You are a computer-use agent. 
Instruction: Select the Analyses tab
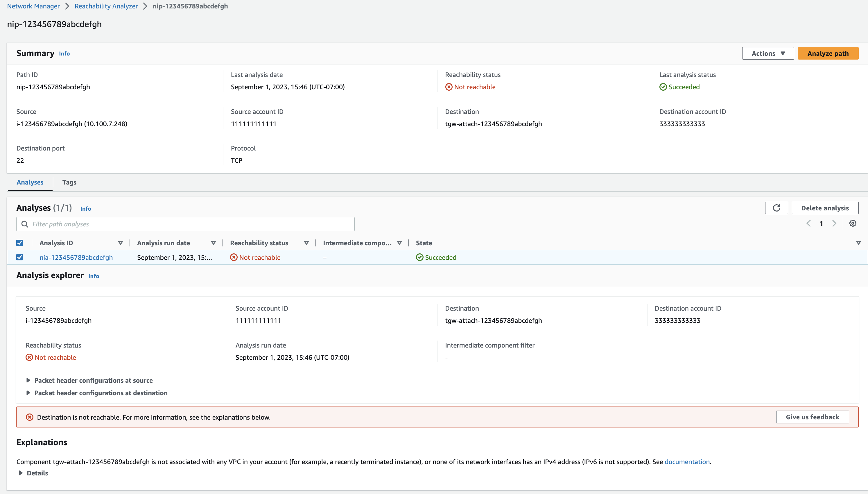point(30,182)
